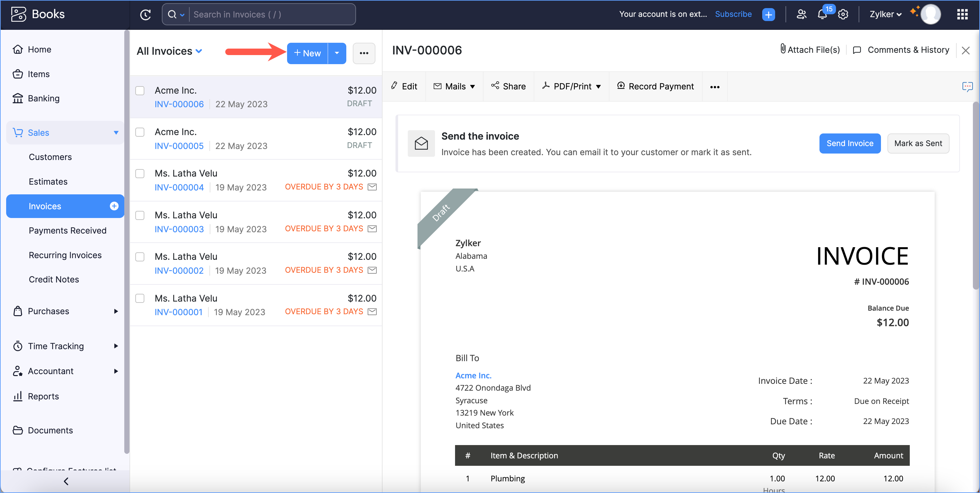The width and height of the screenshot is (980, 493).
Task: Click the plus icon beside Invoices
Action: point(114,206)
